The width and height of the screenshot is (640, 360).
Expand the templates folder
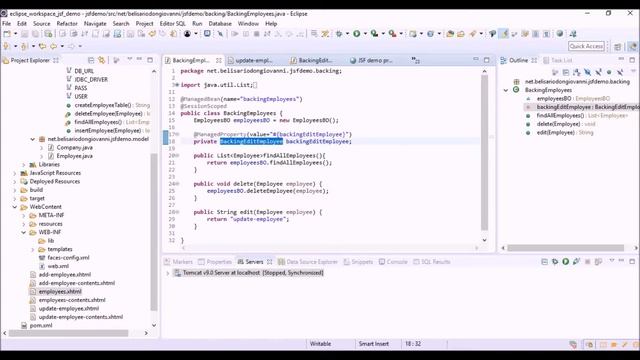[x=33, y=249]
